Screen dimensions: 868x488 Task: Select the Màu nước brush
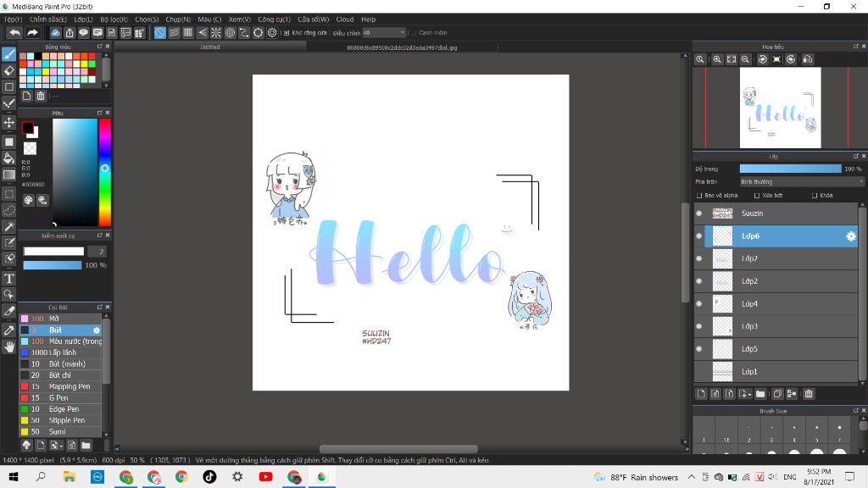pyautogui.click(x=61, y=341)
